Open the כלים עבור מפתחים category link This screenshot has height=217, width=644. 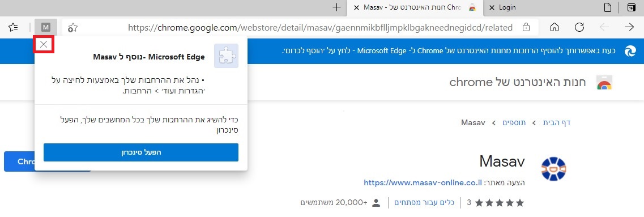[424, 202]
